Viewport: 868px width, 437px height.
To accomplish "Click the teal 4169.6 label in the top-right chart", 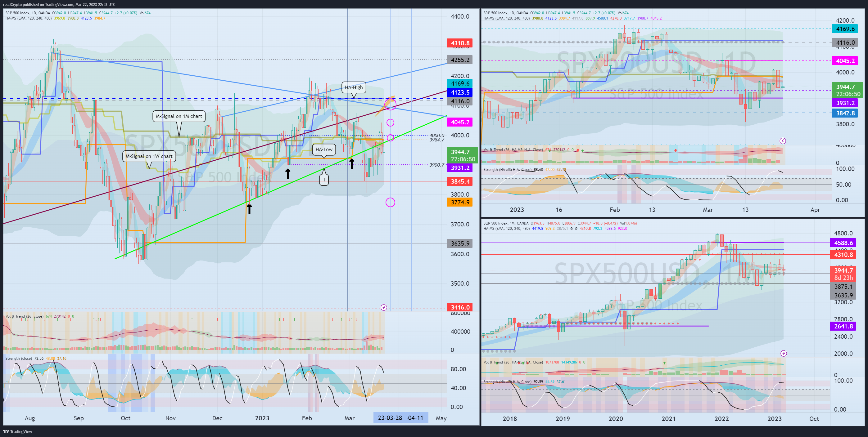I will (x=845, y=29).
